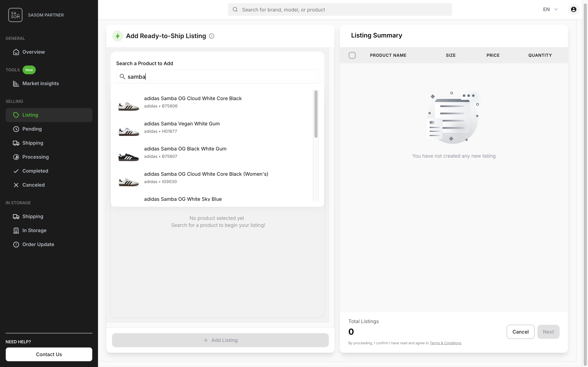Toggle the select-all checkbox in Listing Summary

tap(352, 55)
